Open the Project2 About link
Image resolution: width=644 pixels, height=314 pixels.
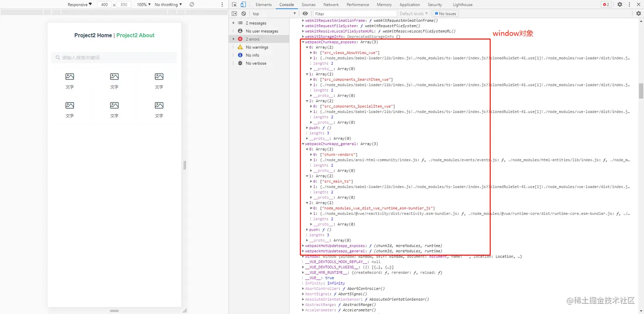(135, 35)
